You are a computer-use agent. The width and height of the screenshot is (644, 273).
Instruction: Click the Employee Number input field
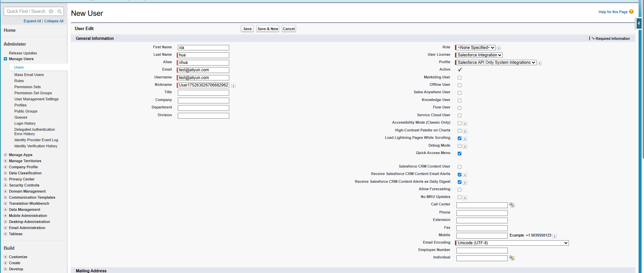coord(482,250)
